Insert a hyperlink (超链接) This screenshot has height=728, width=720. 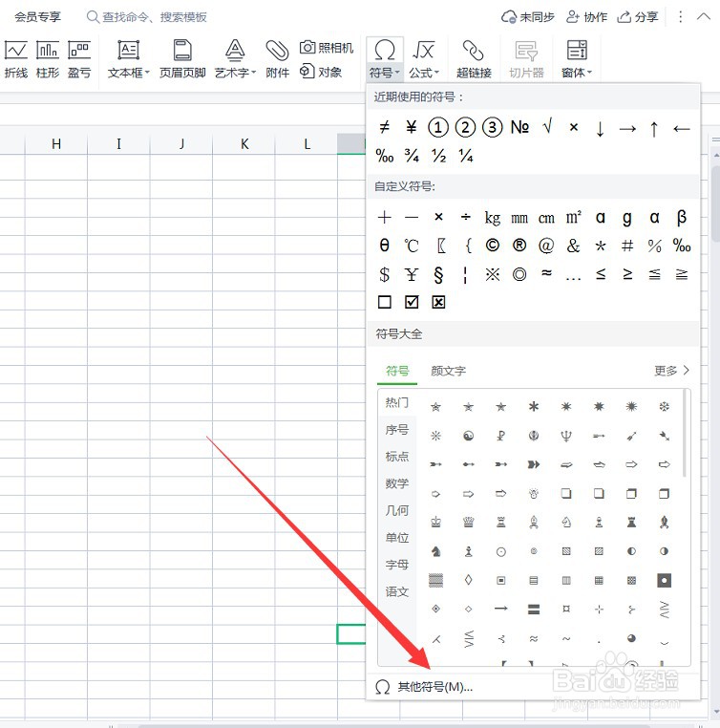[474, 59]
